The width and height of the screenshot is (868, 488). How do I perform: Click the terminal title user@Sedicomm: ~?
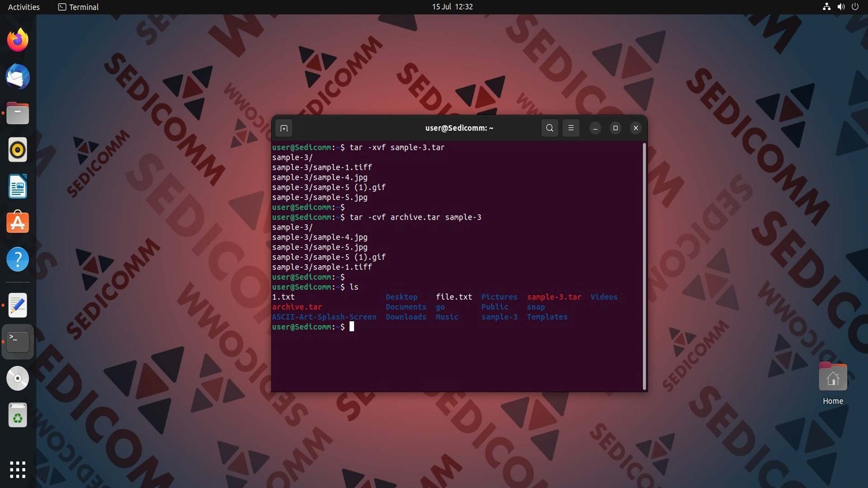pos(459,128)
